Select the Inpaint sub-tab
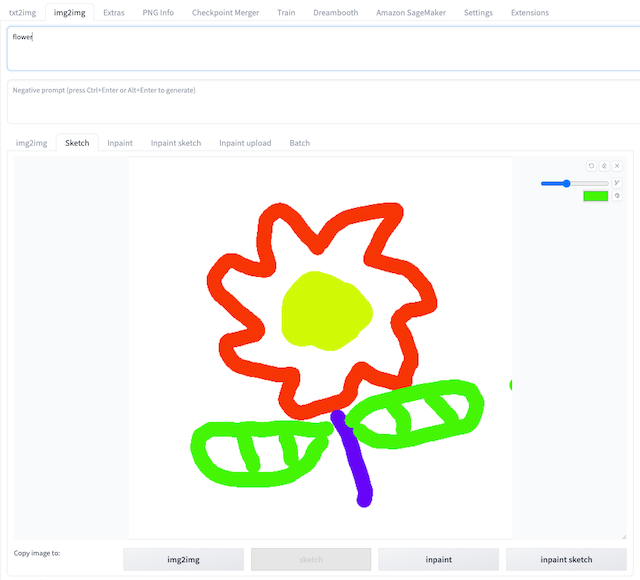This screenshot has width=640, height=580. pos(120,143)
